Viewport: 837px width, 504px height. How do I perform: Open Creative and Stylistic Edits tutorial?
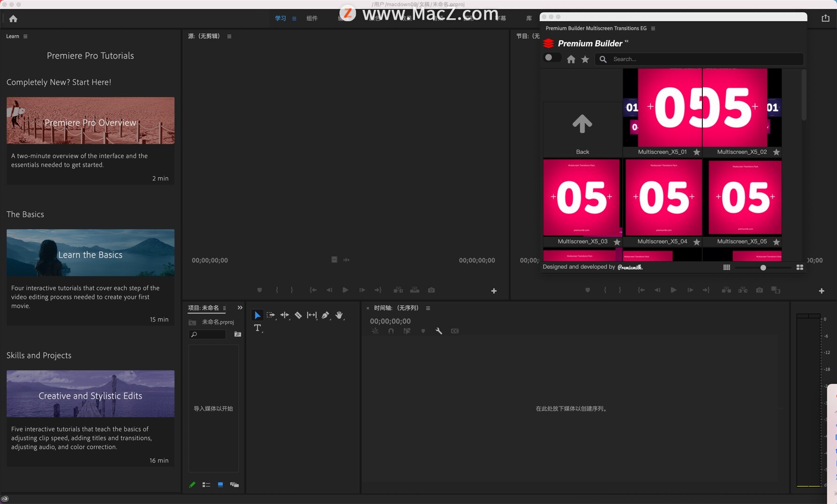[90, 394]
